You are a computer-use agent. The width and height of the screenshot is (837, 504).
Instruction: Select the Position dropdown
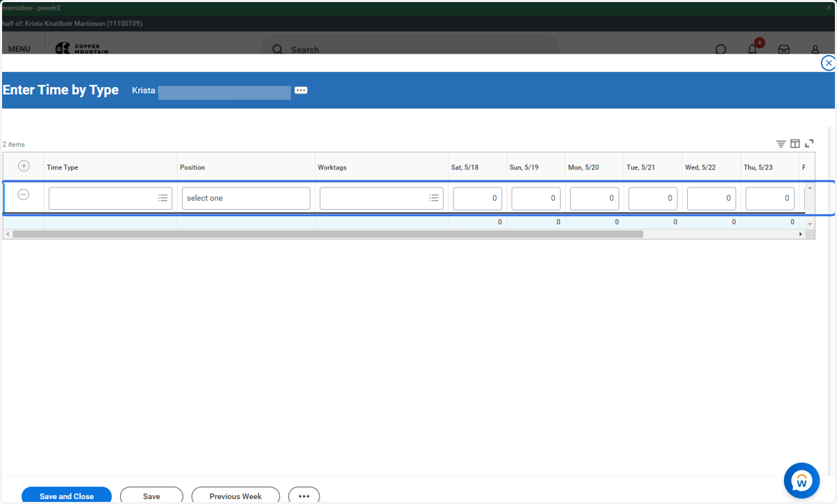tap(246, 198)
